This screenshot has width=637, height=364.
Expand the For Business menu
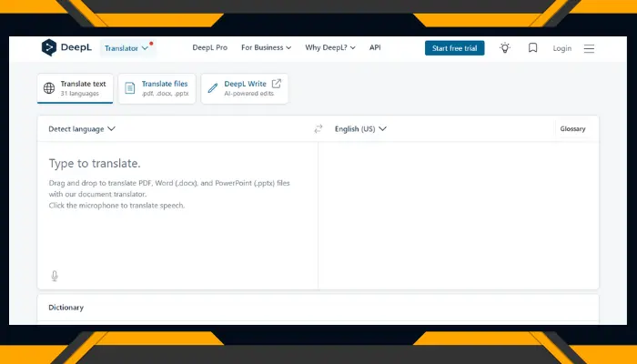coord(266,47)
